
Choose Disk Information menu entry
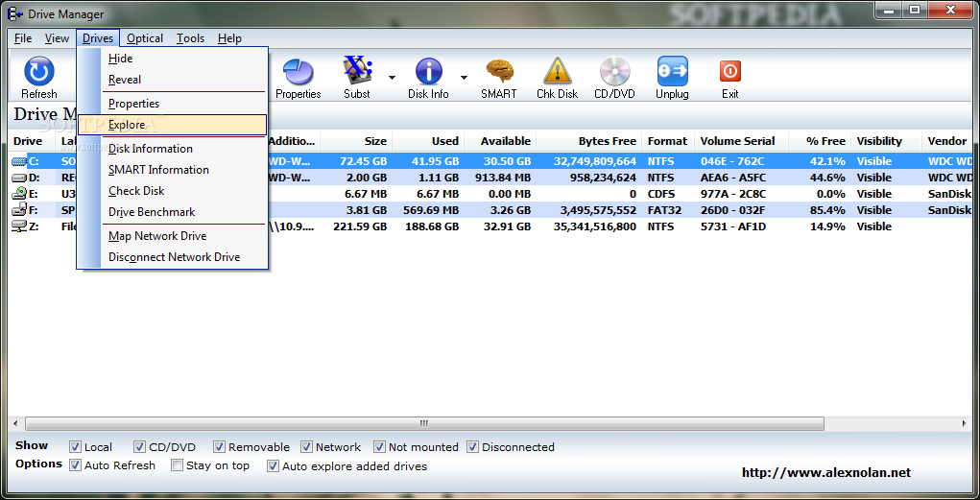coord(173,148)
